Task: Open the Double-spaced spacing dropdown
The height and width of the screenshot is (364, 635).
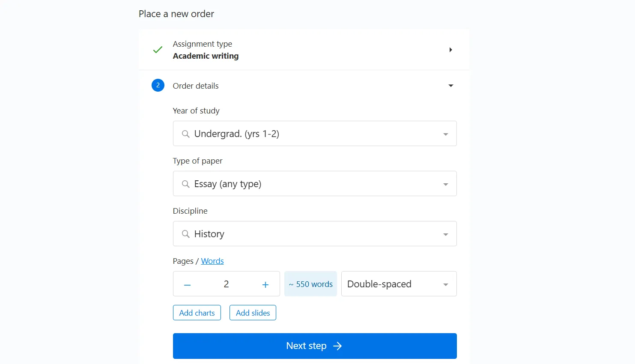Action: pos(399,284)
